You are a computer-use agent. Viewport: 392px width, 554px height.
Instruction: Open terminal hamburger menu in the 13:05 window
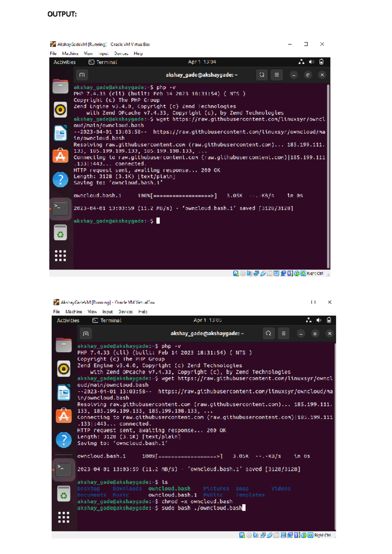(284, 334)
